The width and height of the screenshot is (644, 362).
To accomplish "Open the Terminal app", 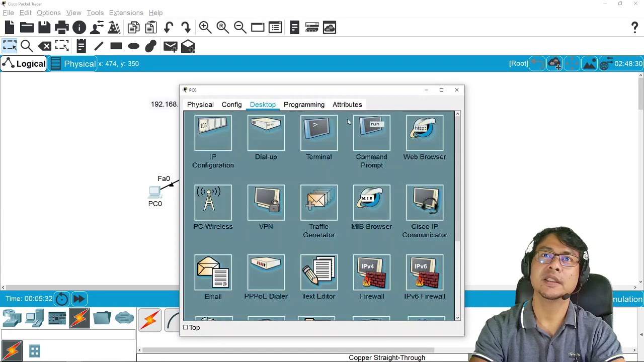I will (x=318, y=133).
